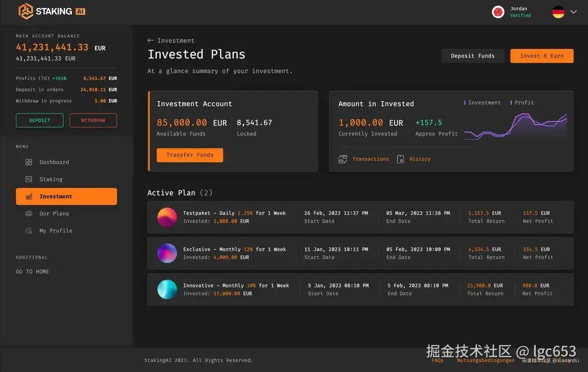This screenshot has height=372, width=588.
Task: Click the 1.00 EUR withdraw amount
Action: (106, 101)
